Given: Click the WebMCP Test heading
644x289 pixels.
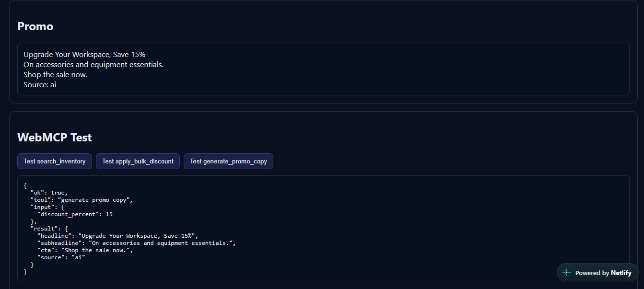Looking at the screenshot, I should tap(55, 138).
